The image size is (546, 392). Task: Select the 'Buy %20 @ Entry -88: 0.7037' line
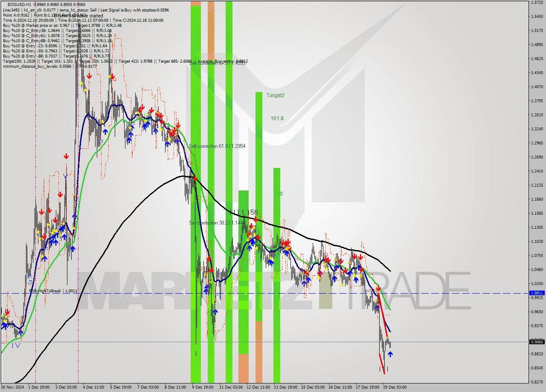coord(56,56)
